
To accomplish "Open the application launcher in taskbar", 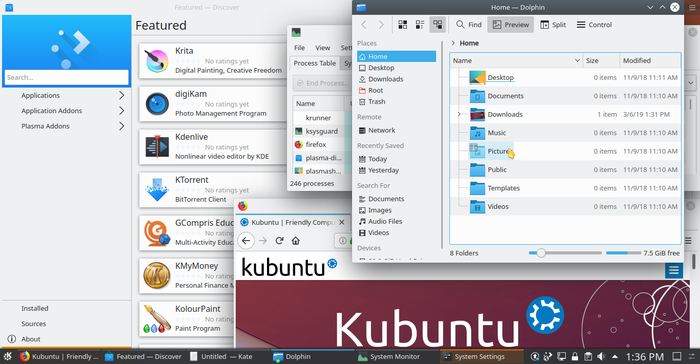I will point(8,356).
